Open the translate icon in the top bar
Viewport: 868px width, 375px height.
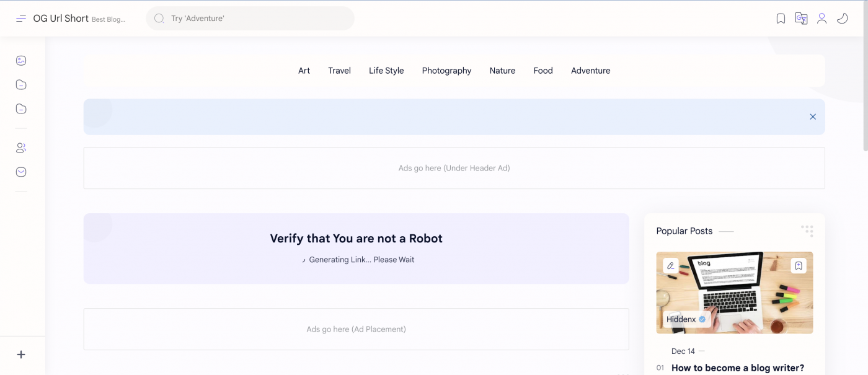point(801,18)
